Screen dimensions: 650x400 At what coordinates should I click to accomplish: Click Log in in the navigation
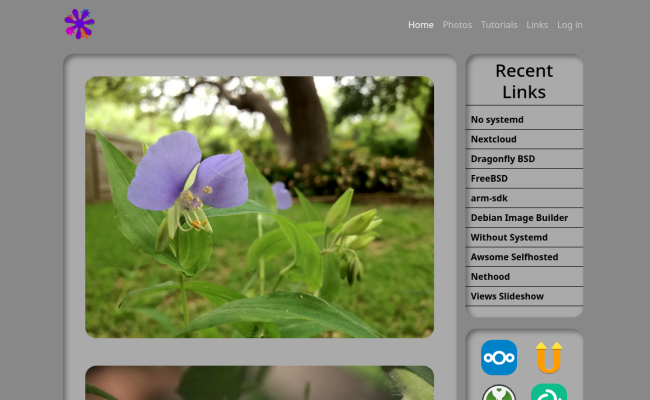570,25
